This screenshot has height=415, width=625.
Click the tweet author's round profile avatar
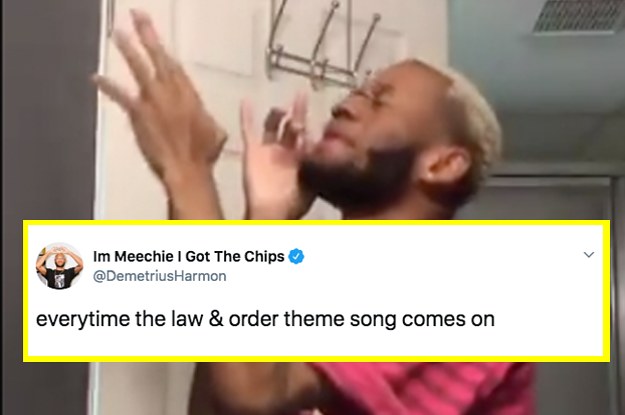[x=59, y=266]
